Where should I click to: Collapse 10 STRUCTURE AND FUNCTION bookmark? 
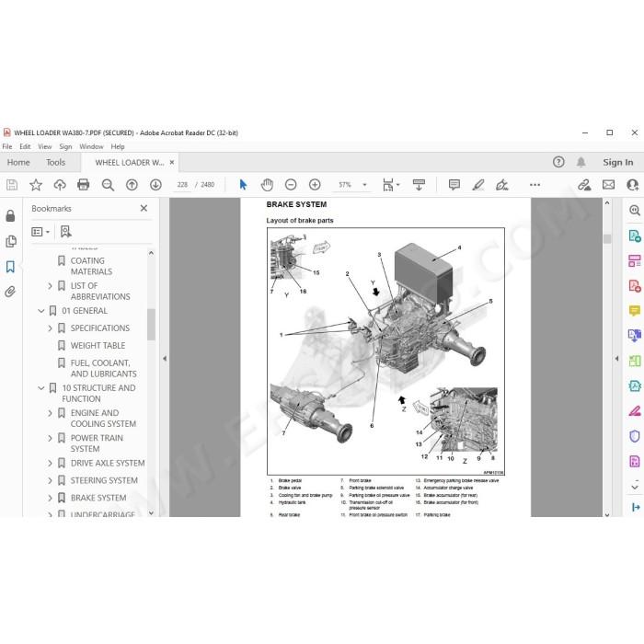click(41, 388)
